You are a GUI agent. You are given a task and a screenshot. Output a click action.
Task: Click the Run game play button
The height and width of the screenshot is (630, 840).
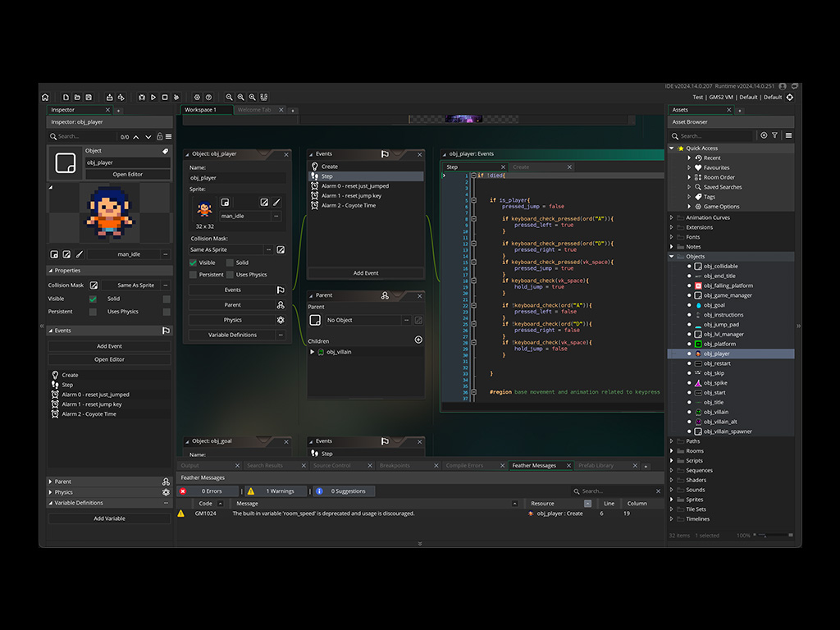click(x=153, y=97)
